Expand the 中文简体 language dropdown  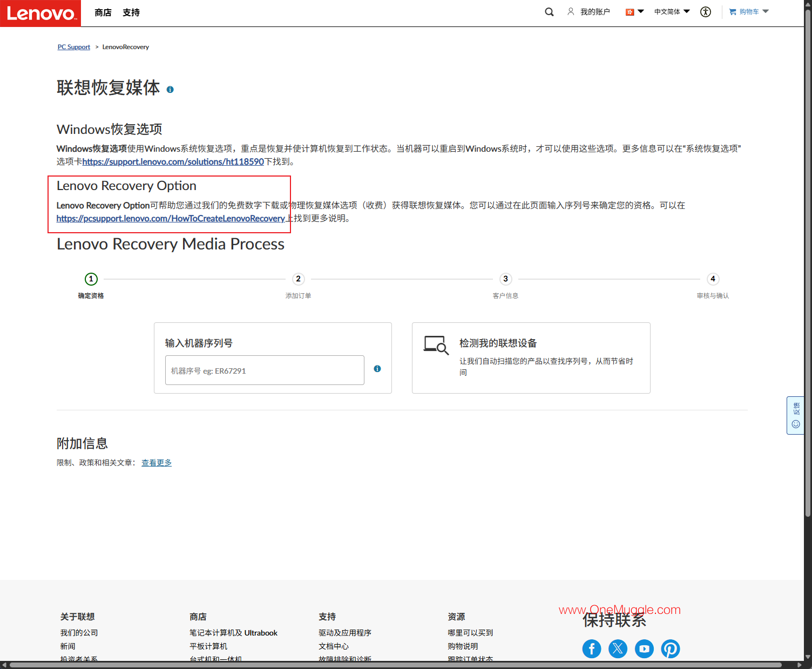(672, 12)
